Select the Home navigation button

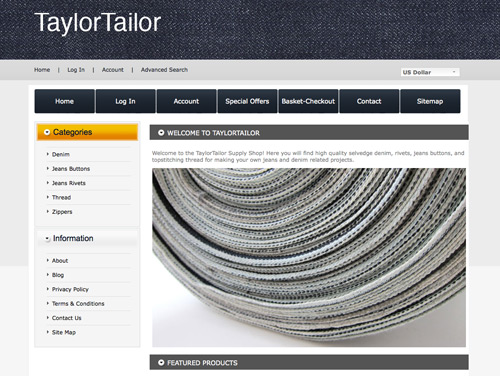tap(65, 101)
